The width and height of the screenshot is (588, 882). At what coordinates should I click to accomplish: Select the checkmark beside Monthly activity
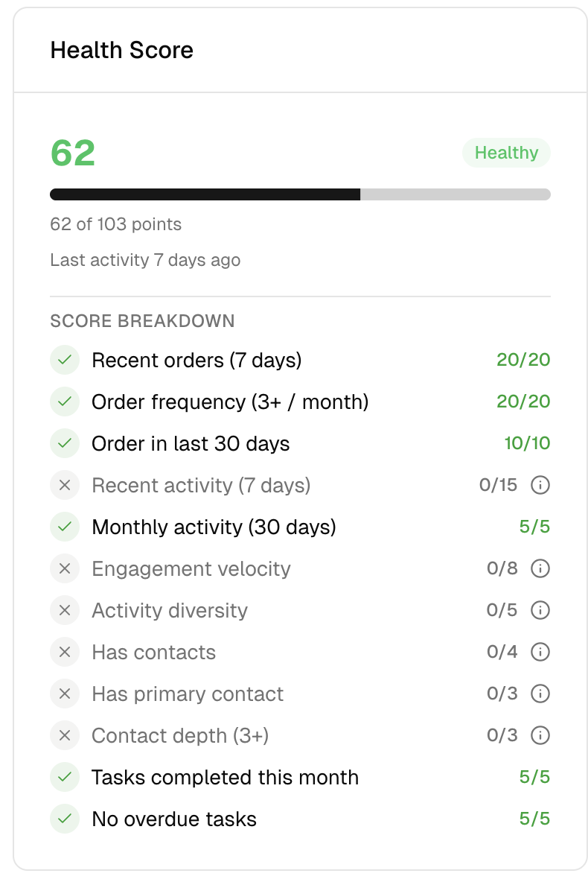pyautogui.click(x=65, y=527)
